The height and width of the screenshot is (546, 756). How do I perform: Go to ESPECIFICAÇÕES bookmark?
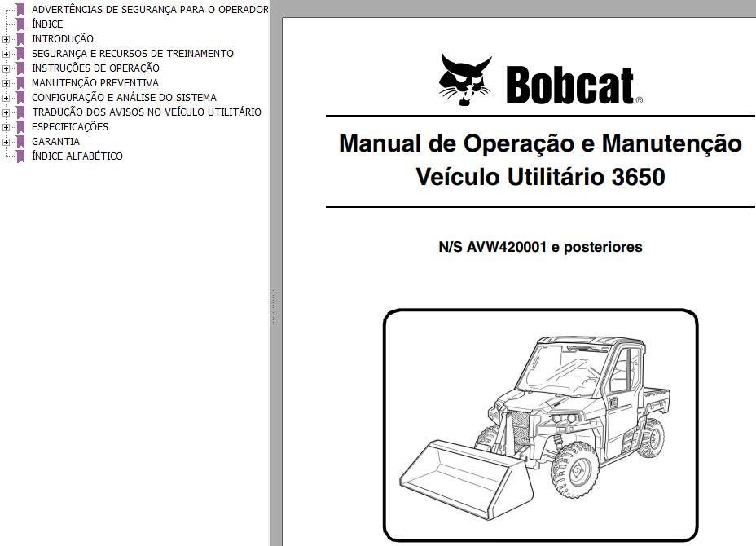coord(70,127)
